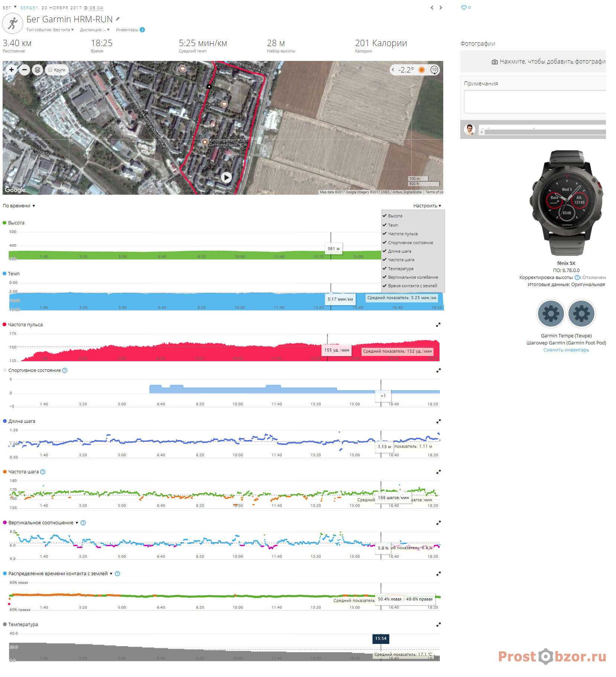This screenshot has height=677, width=616.
Task: Zoom in on the map
Action: click(12, 70)
